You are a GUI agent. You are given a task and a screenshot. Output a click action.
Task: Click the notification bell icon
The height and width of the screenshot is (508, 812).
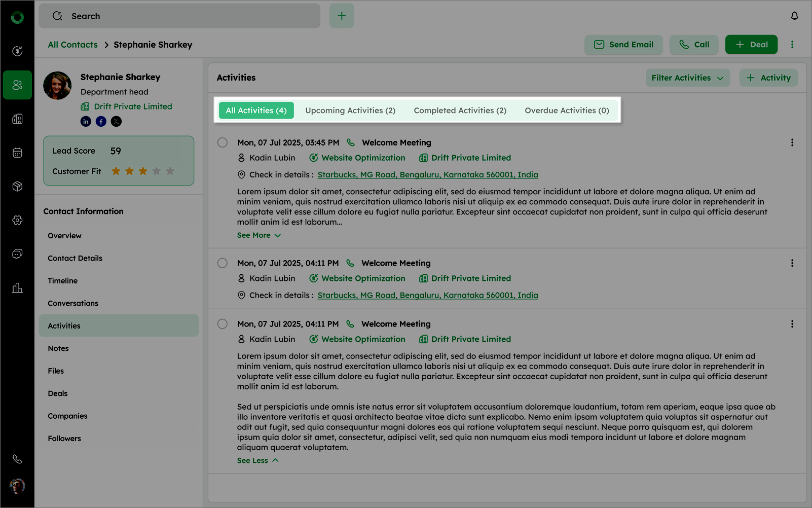click(794, 16)
